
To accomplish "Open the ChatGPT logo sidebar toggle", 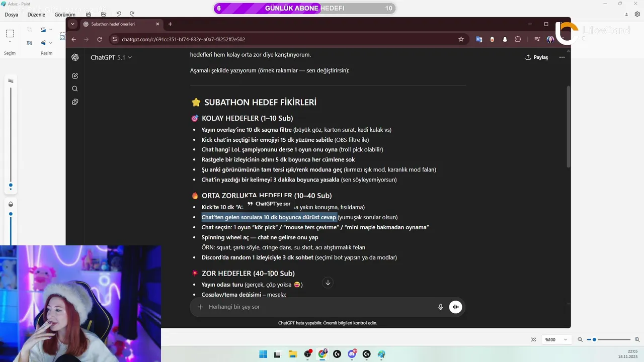I will pyautogui.click(x=75, y=57).
